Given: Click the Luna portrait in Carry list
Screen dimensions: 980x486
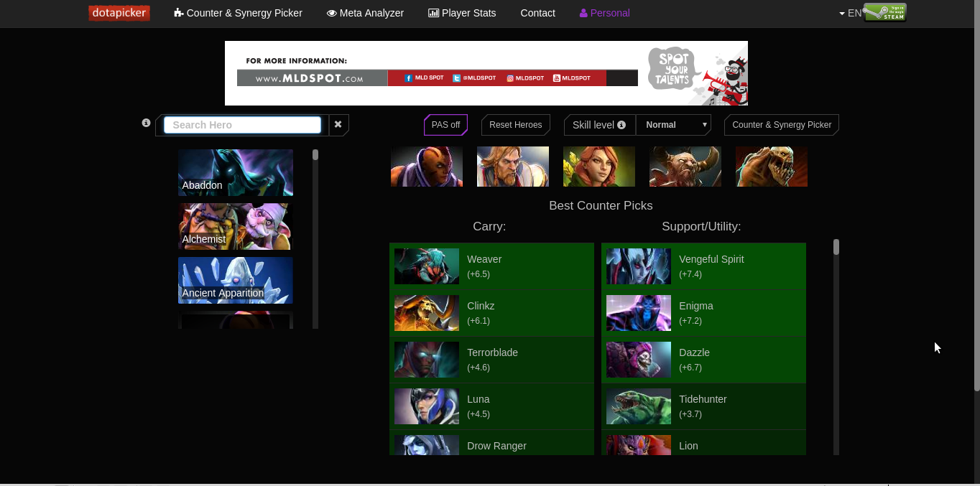Looking at the screenshot, I should click(x=427, y=406).
